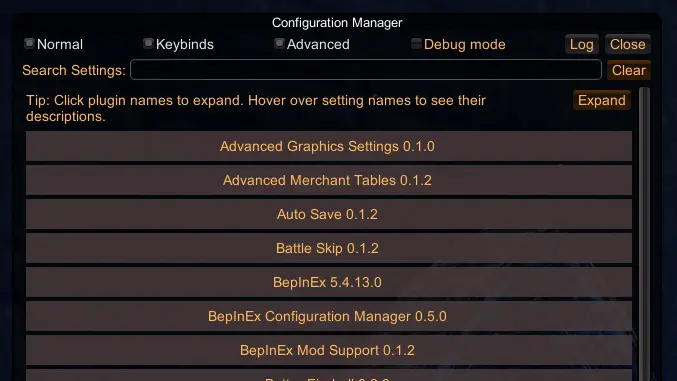Open Battle Skip 0.1.2 settings
This screenshot has width=677, height=381.
pos(329,248)
